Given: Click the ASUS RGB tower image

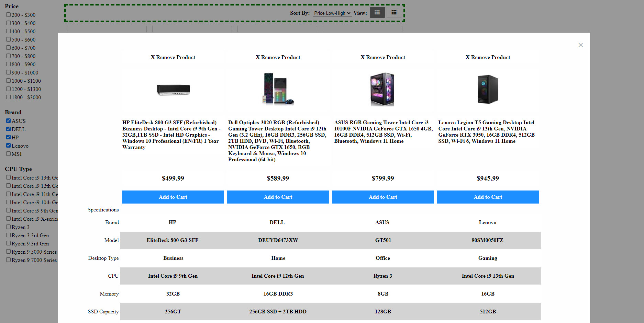Looking at the screenshot, I should pyautogui.click(x=382, y=89).
